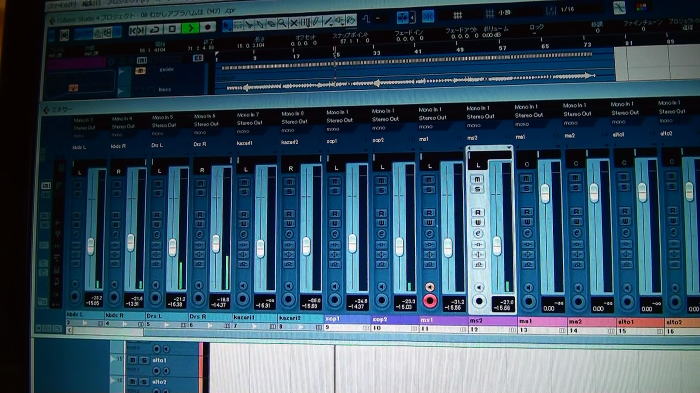Open Stereo Out routing on sop1 channel

[340, 120]
